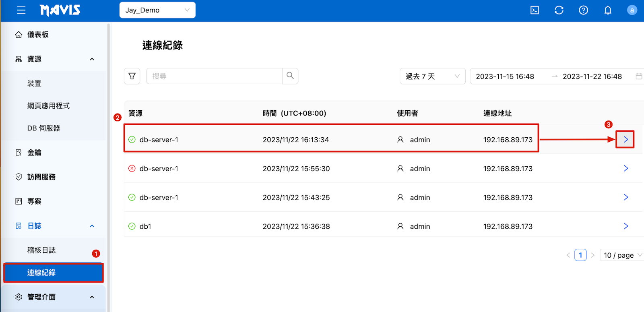Viewport: 644px width, 312px height.
Task: Click the search magnifier icon
Action: 290,76
